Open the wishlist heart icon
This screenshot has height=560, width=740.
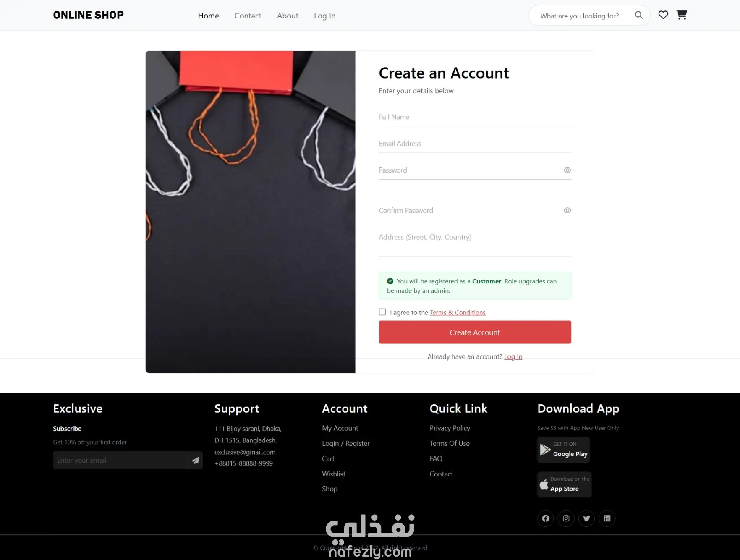click(663, 15)
